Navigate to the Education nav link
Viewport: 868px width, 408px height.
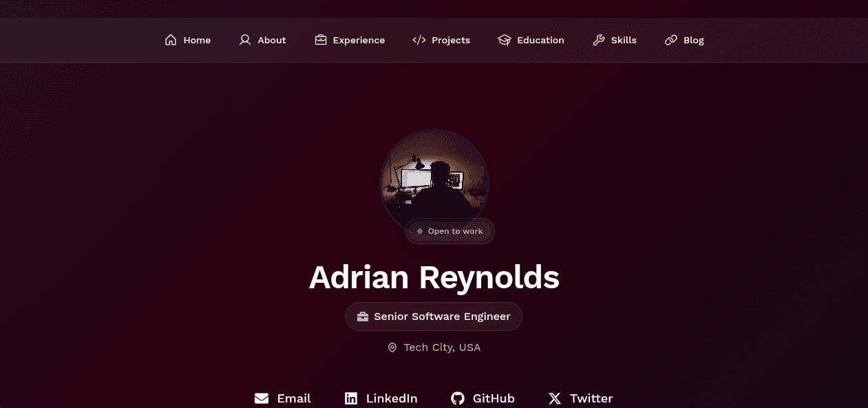tap(531, 40)
